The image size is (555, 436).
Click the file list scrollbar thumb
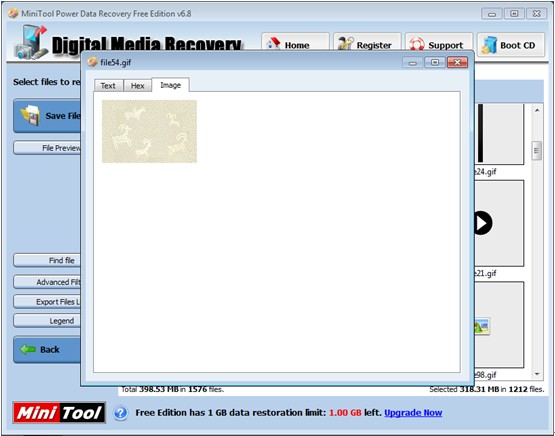tap(537, 151)
